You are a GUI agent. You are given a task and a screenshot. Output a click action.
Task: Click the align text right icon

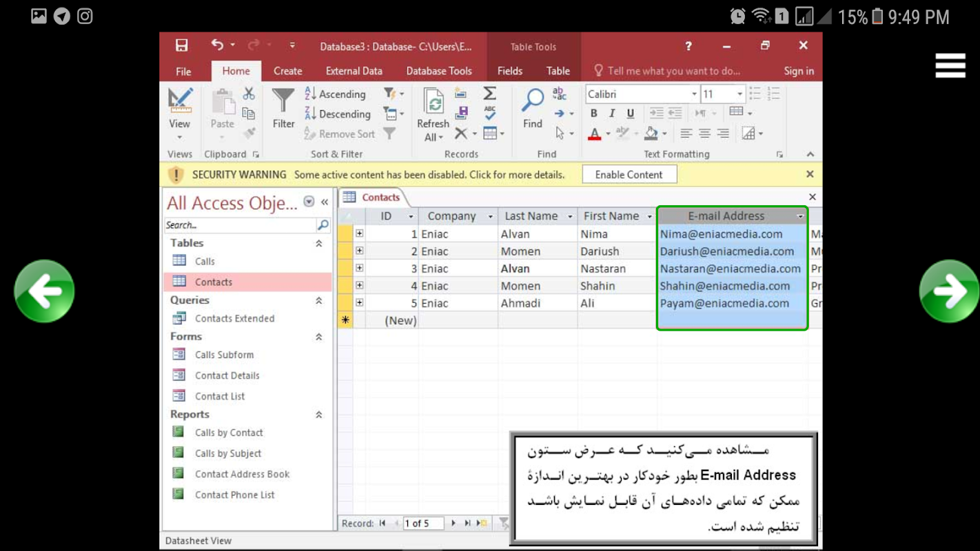pyautogui.click(x=722, y=134)
